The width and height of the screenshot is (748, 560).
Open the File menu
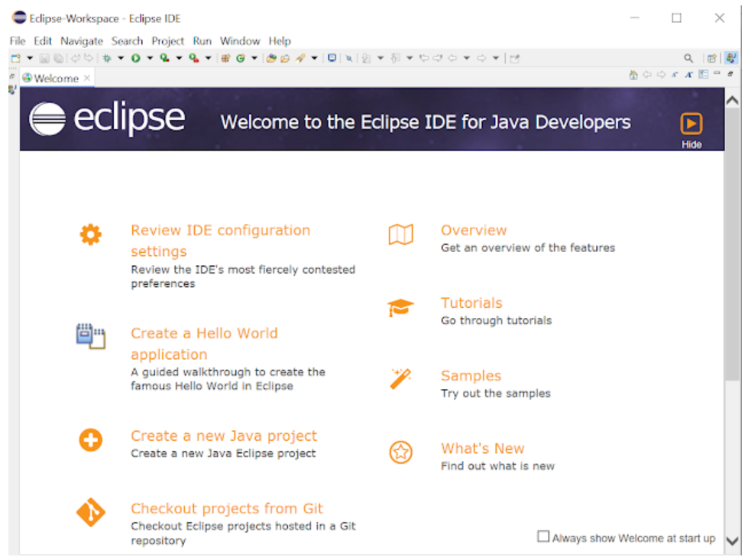pos(17,41)
